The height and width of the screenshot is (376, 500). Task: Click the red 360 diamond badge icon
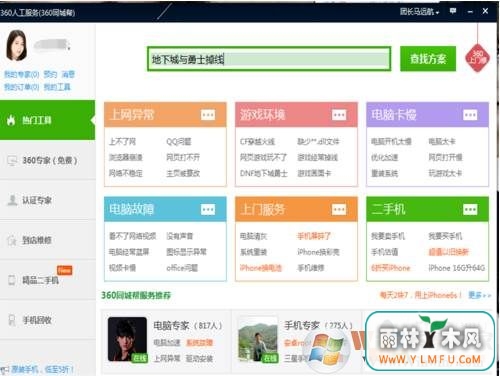(478, 58)
